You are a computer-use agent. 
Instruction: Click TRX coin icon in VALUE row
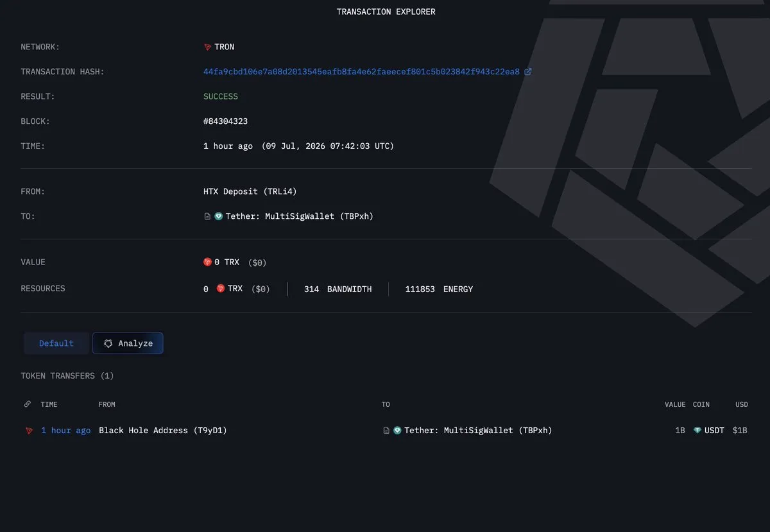(207, 262)
